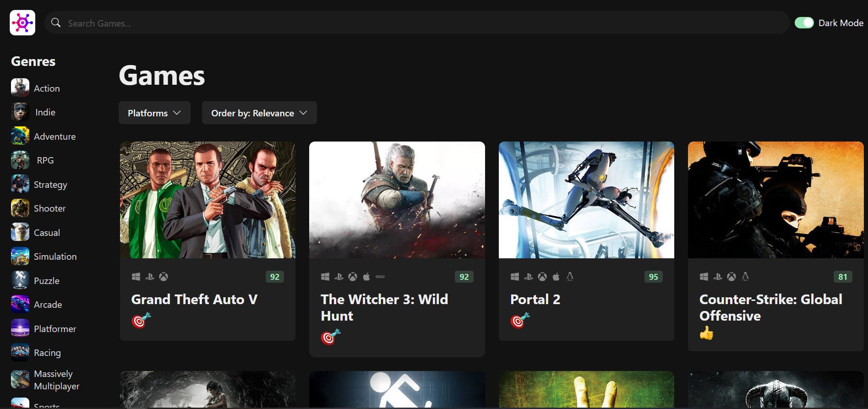Click the Action genre thumbnail icon
This screenshot has height=409, width=868.
coord(20,88)
